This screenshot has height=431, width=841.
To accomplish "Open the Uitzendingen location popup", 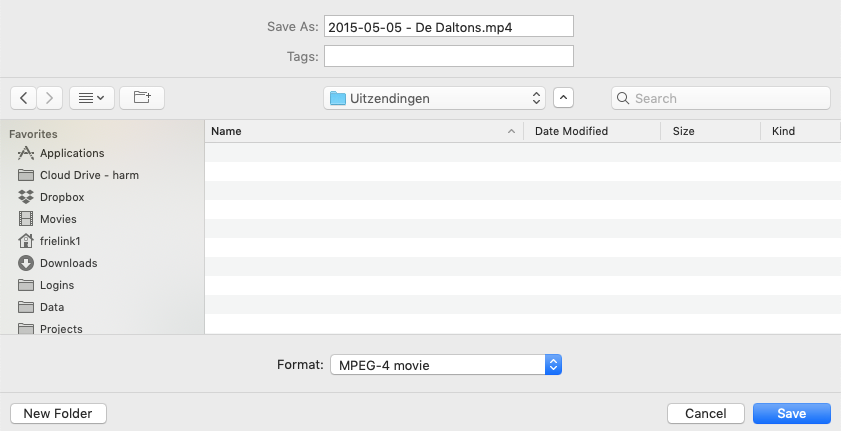I will tap(434, 98).
